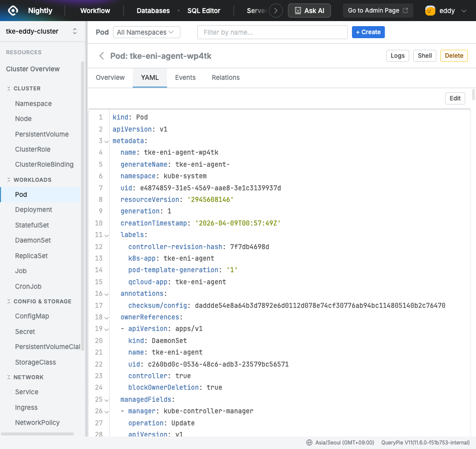Collapse the WORKLOADS sidebar section
Screen dimensions: 476x449
[x=9, y=180]
